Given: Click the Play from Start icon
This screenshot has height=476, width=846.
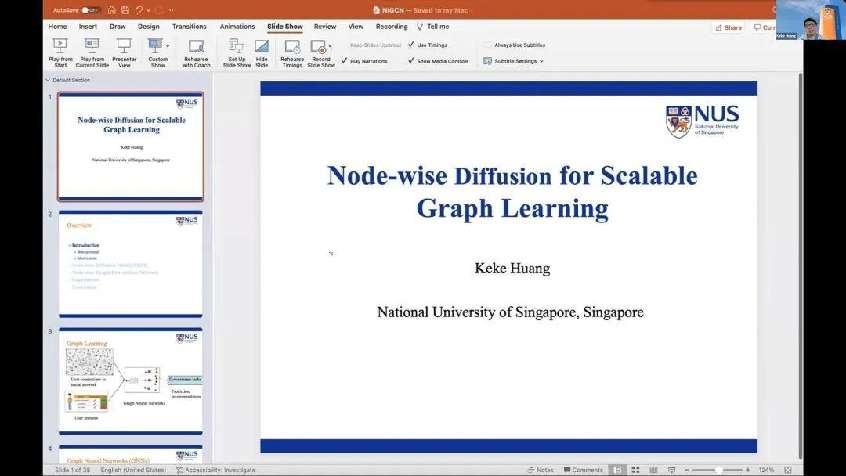Looking at the screenshot, I should 60,45.
